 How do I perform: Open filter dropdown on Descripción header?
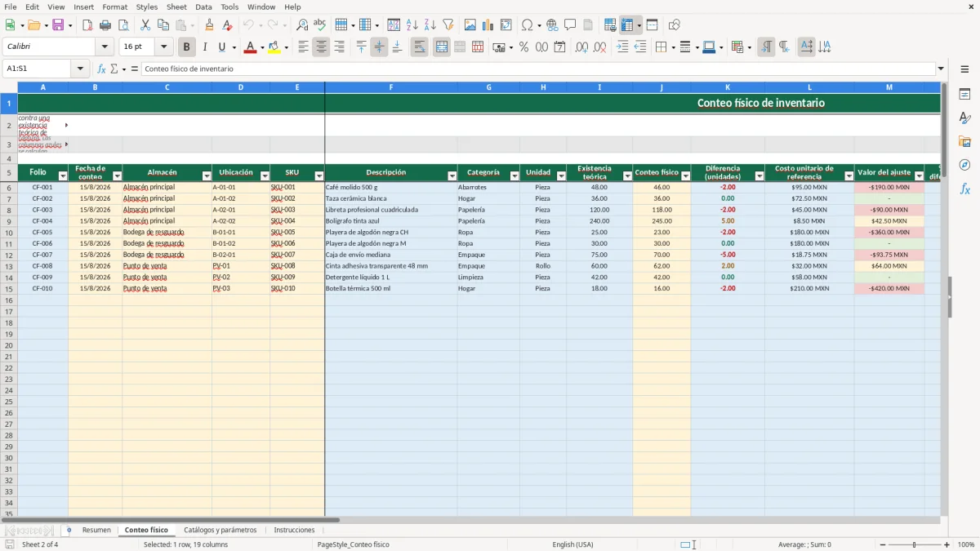click(x=452, y=176)
